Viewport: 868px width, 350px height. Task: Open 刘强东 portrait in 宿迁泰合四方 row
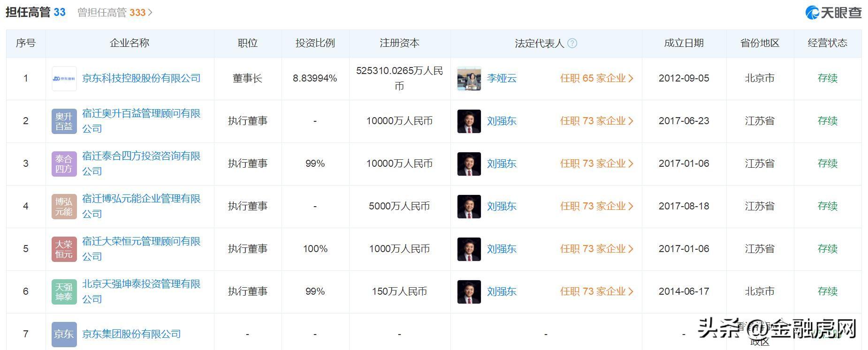tap(469, 164)
